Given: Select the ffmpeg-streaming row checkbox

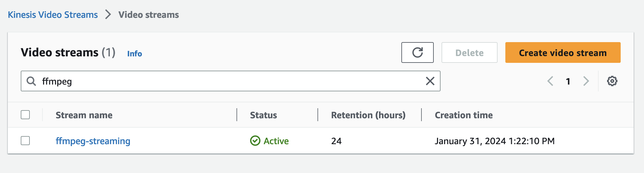Looking at the screenshot, I should coord(25,141).
